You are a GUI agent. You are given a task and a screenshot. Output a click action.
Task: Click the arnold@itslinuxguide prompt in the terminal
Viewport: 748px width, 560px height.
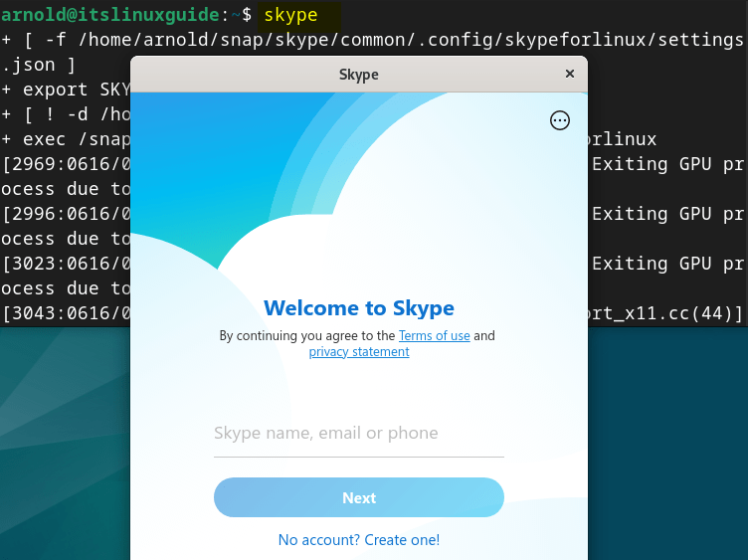click(x=109, y=15)
